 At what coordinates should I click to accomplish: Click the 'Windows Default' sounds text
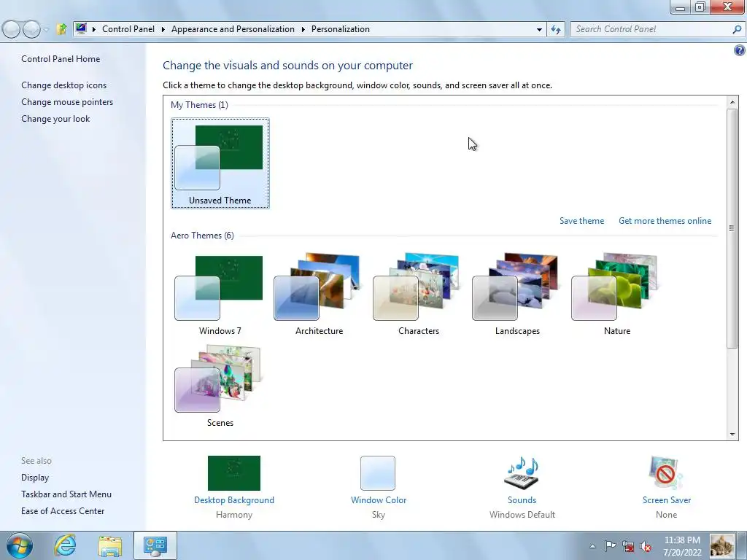point(522,515)
